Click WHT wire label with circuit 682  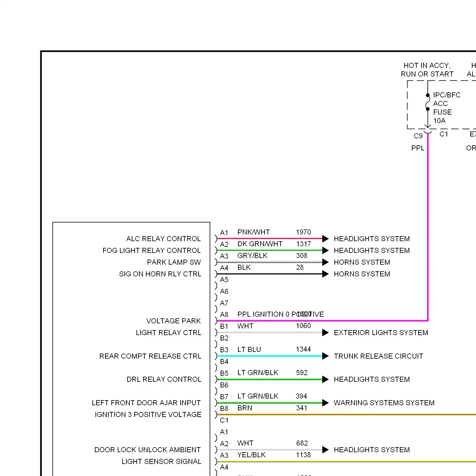click(x=245, y=443)
